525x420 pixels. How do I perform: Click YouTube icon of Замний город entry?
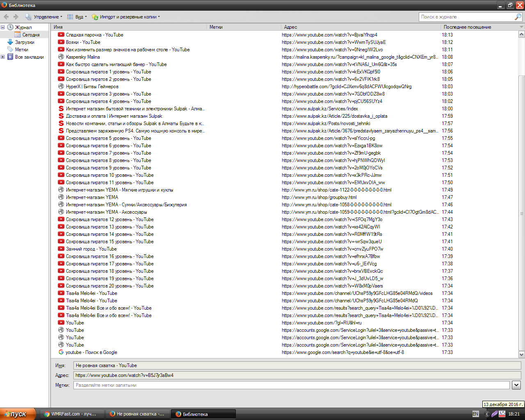click(x=61, y=249)
